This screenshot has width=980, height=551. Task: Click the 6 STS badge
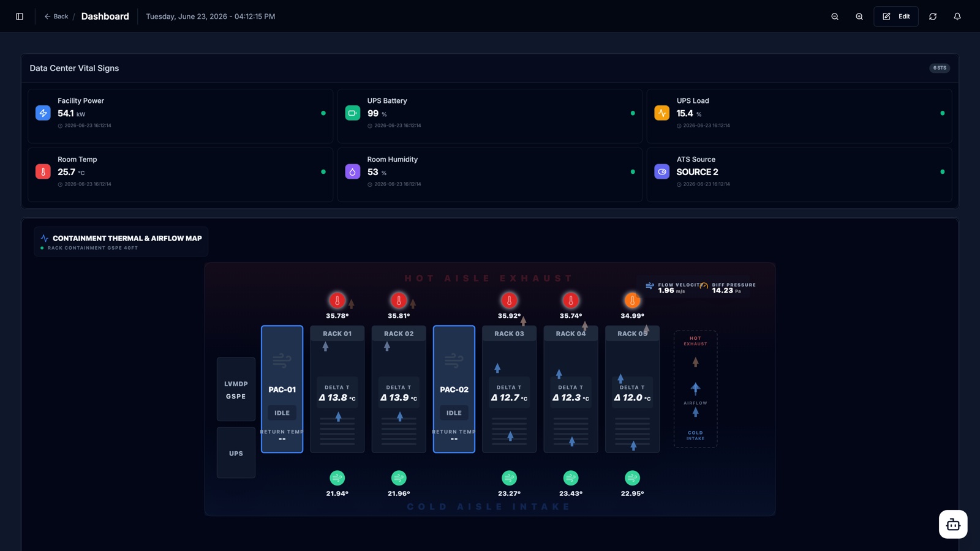point(940,68)
